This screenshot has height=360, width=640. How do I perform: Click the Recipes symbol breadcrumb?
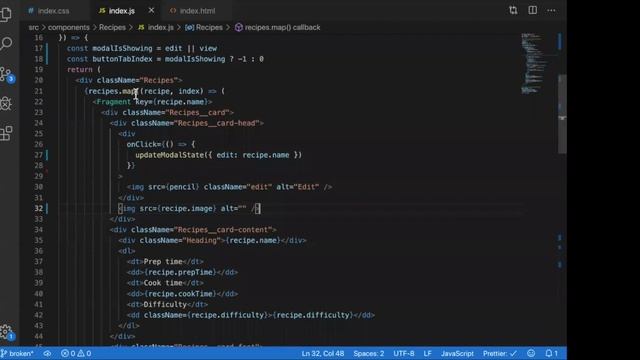tap(204, 27)
